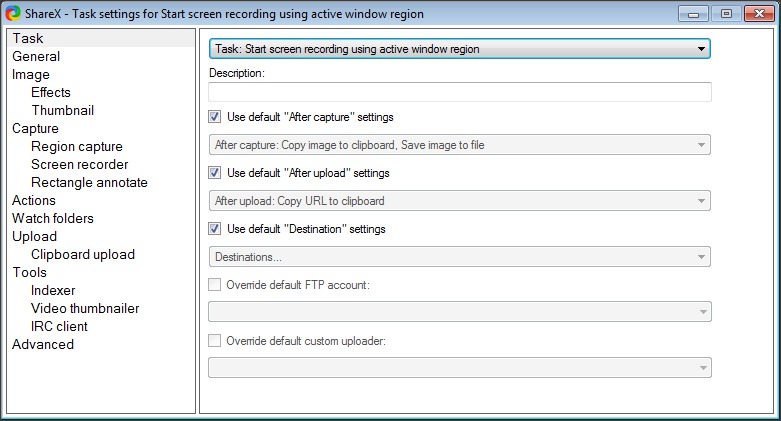
Task: Expand the After capture dropdown
Action: (x=459, y=145)
